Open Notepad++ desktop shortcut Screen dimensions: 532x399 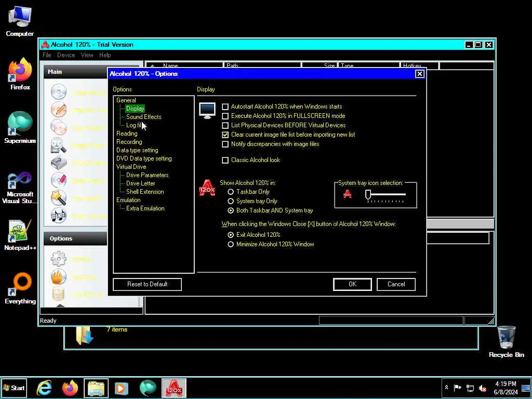point(20,235)
